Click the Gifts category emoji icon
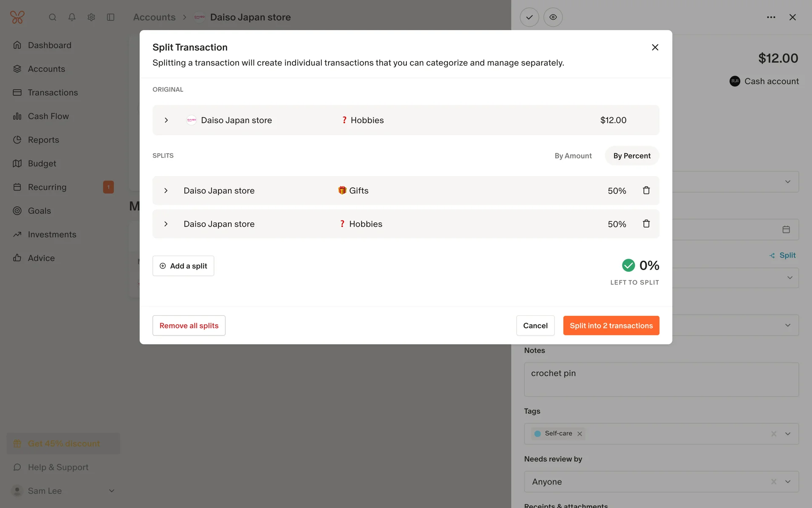This screenshot has height=508, width=812. [x=342, y=190]
